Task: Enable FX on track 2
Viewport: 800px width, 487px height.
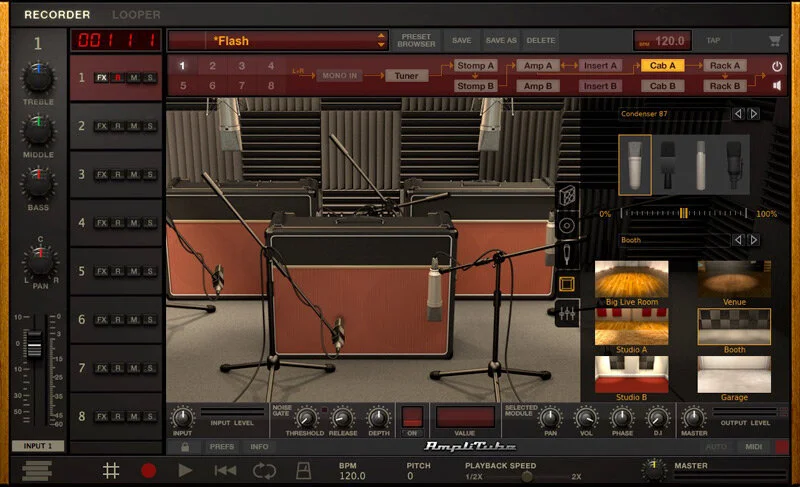Action: [102, 126]
